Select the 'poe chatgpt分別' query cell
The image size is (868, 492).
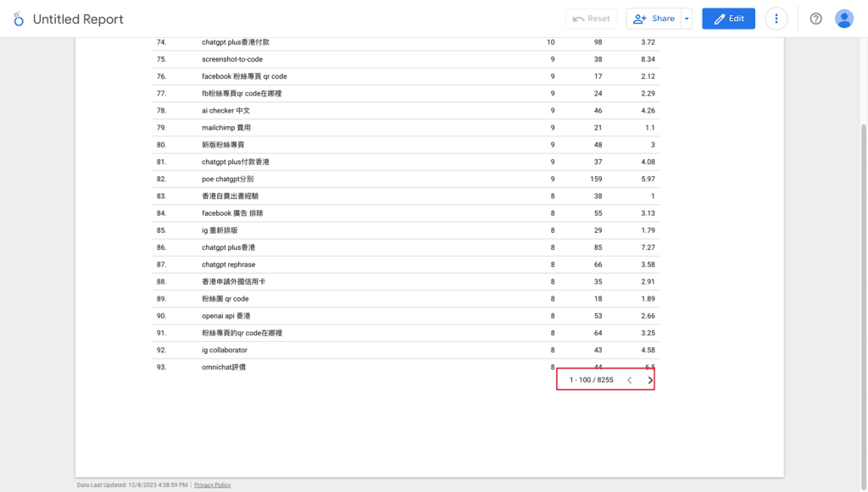coord(227,180)
